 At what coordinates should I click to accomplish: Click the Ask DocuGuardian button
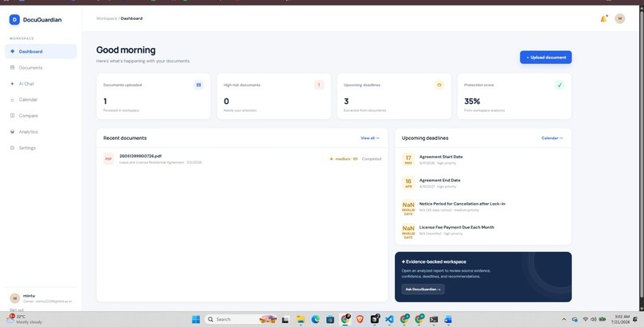(x=423, y=289)
